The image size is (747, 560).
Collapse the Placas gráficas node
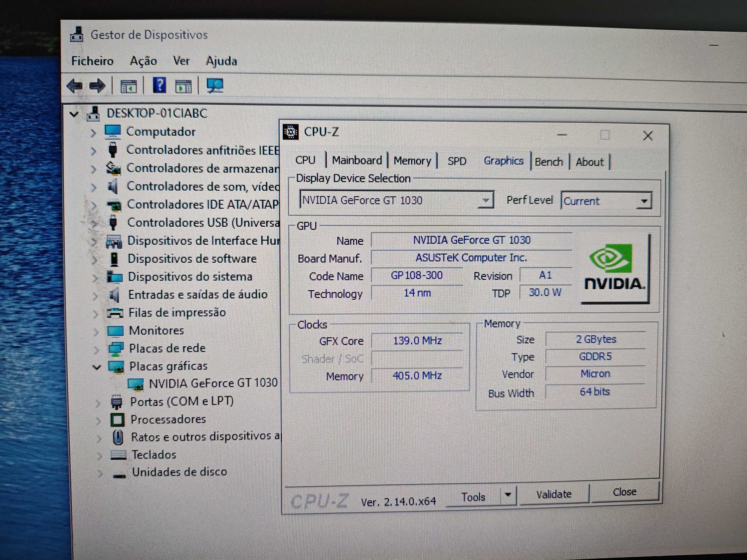tap(97, 367)
